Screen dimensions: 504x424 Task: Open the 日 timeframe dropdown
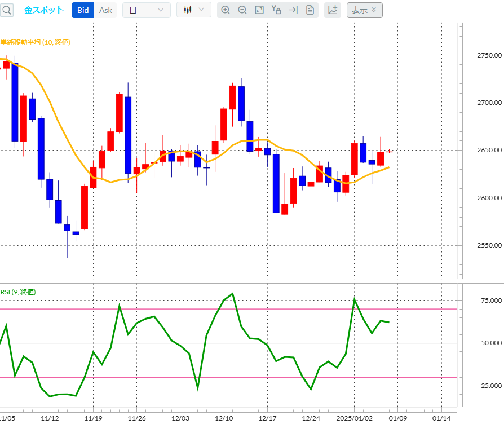pos(147,10)
